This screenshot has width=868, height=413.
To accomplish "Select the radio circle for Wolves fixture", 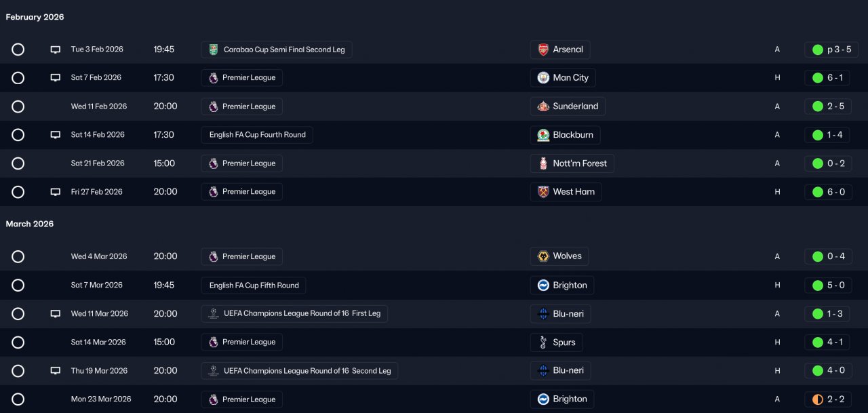I will 18,256.
